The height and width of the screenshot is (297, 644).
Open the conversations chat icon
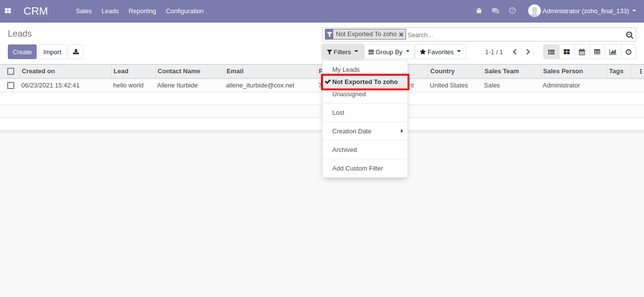[495, 11]
